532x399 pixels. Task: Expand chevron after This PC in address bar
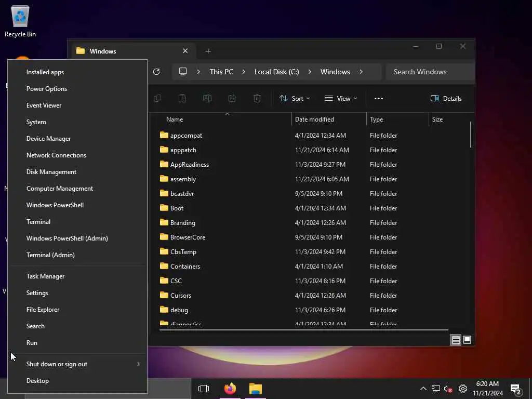point(244,72)
